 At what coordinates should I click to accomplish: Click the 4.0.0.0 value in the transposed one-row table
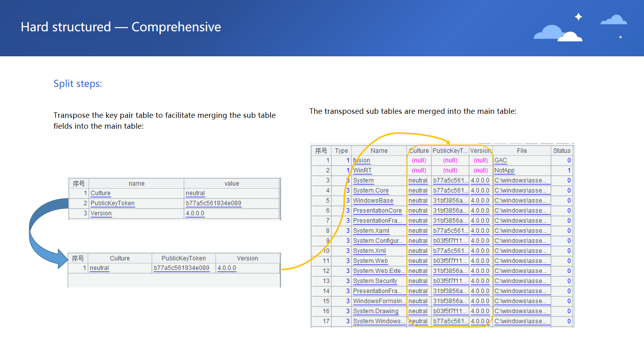(x=227, y=268)
